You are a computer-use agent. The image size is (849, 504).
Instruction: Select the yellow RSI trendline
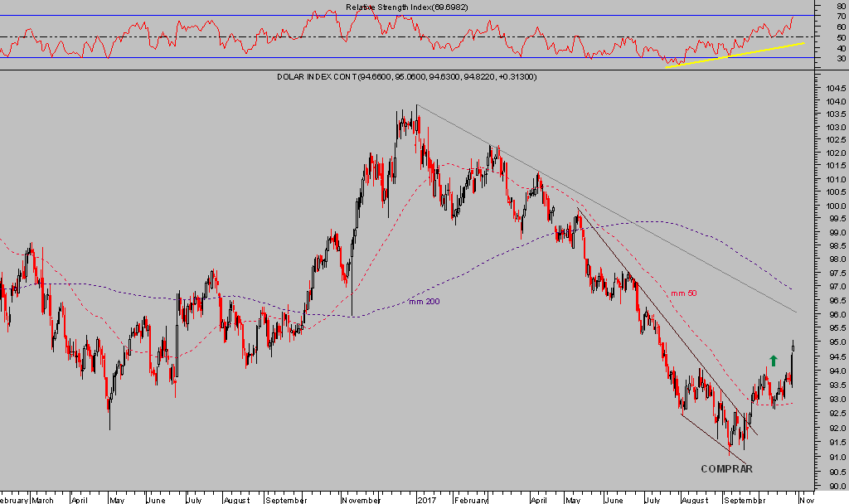[x=734, y=55]
